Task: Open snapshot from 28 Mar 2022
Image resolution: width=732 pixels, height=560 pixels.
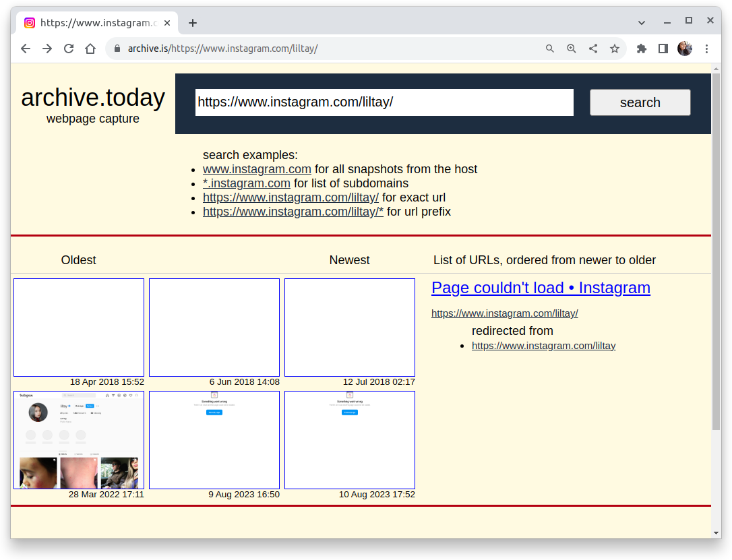Action: coord(79,440)
